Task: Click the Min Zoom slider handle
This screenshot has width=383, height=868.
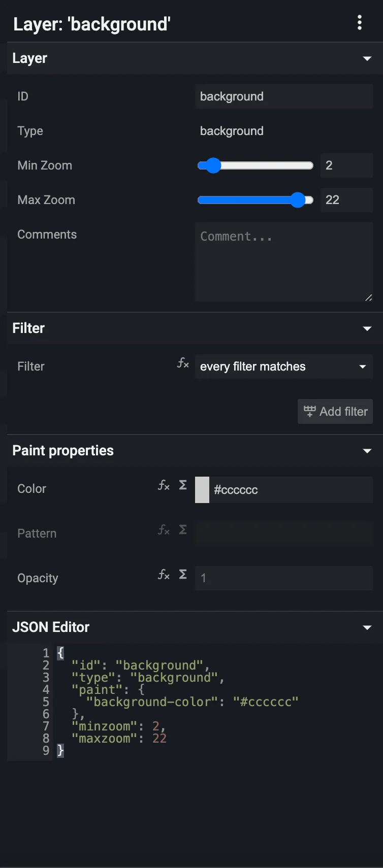Action: (x=213, y=165)
